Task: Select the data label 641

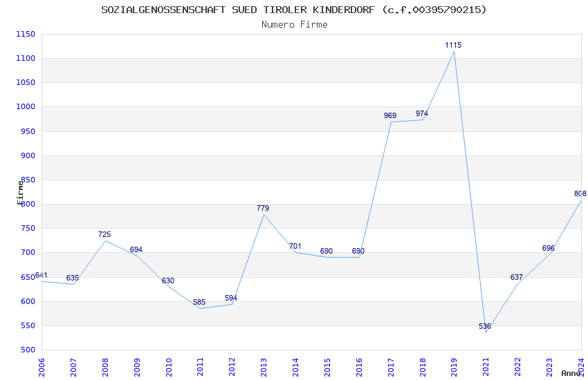Action: tap(42, 276)
